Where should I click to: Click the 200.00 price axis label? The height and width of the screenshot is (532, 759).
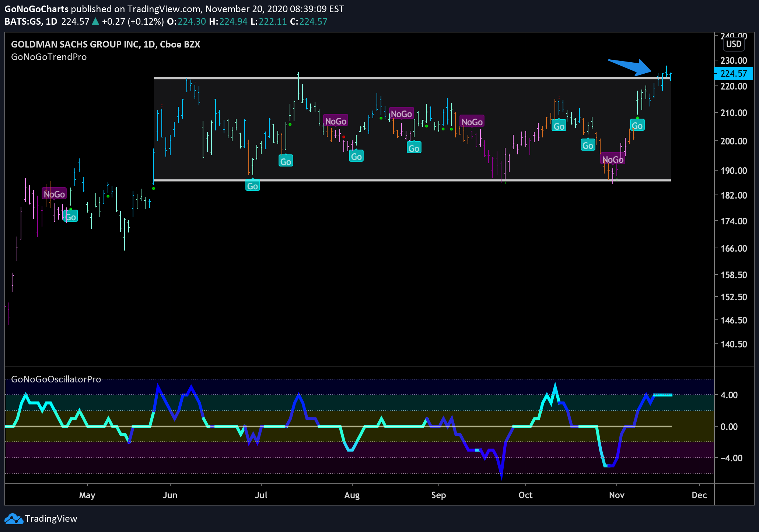(x=734, y=141)
